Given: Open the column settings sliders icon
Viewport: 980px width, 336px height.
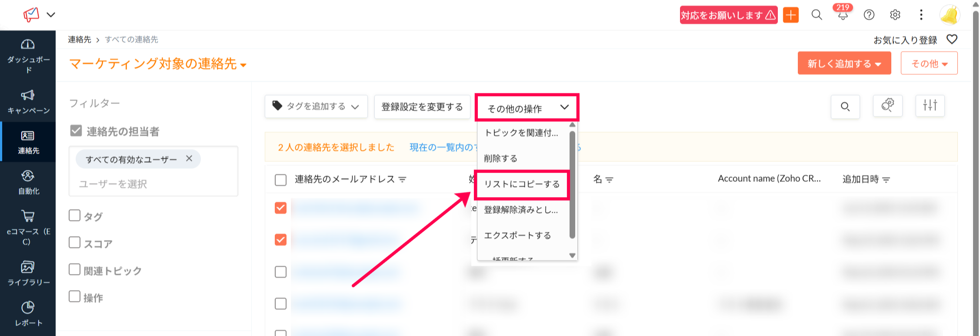Looking at the screenshot, I should click(930, 106).
